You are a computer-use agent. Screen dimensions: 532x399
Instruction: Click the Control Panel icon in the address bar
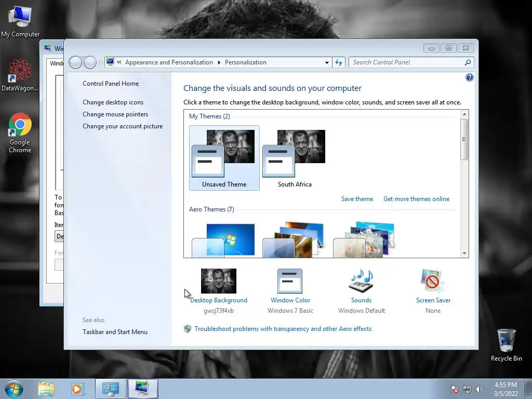click(x=110, y=62)
